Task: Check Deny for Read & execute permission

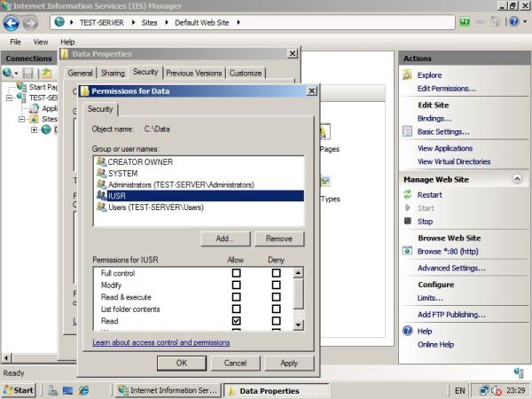Action: [276, 297]
